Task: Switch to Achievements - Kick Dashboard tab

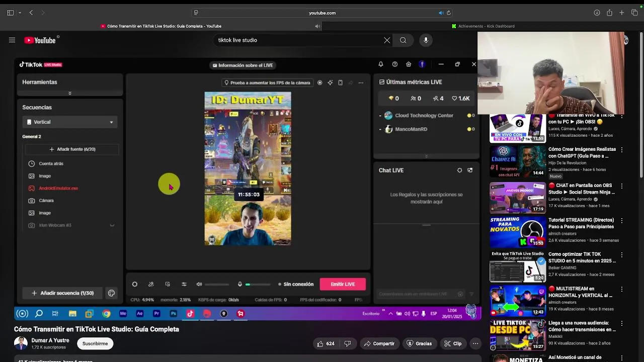Action: 483,26
